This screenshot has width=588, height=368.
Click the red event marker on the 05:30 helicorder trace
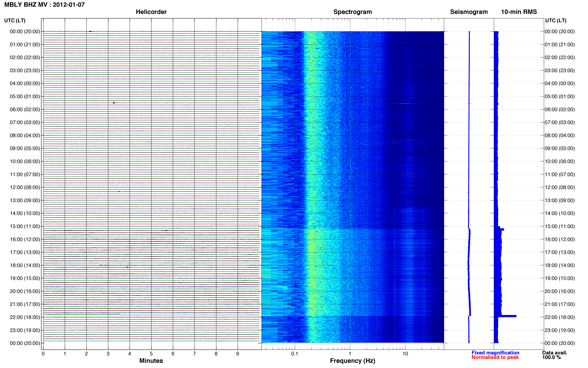click(114, 103)
